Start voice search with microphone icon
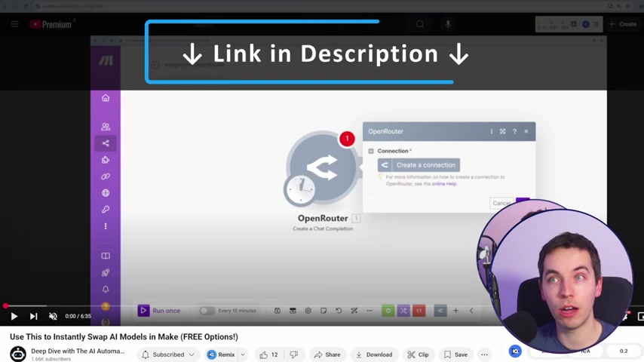644x362 pixels. [448, 24]
